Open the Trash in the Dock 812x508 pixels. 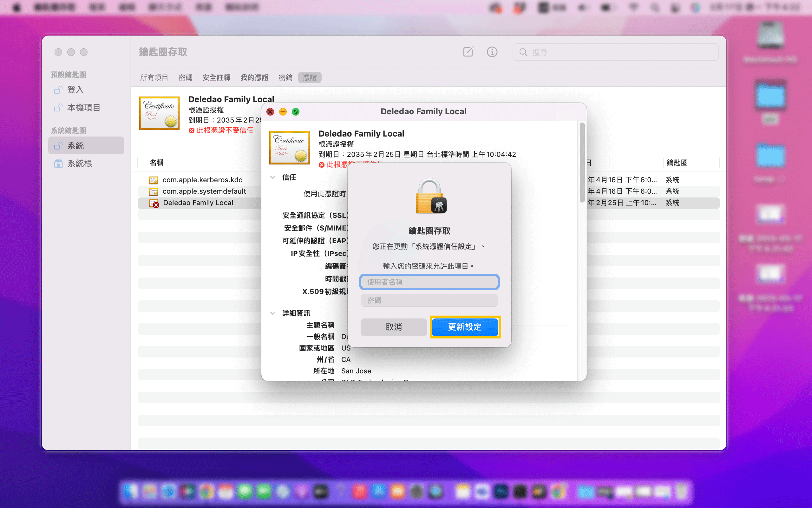coord(681,491)
